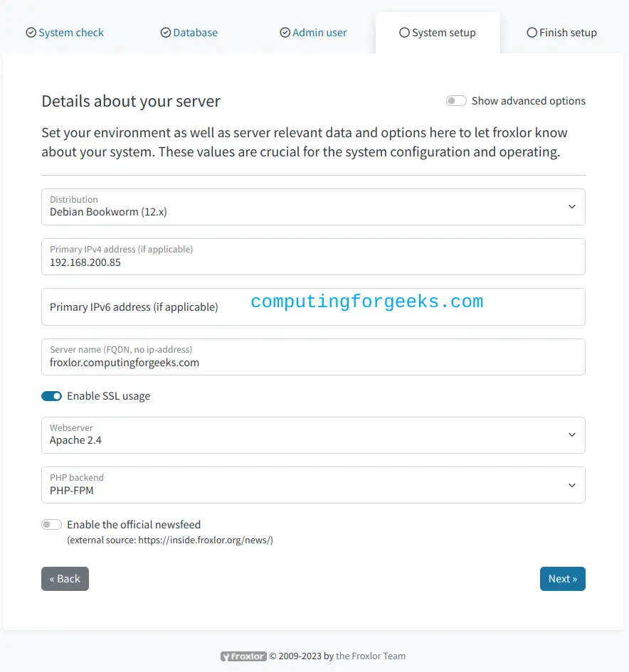
Task: Click the Next button
Action: 563,579
